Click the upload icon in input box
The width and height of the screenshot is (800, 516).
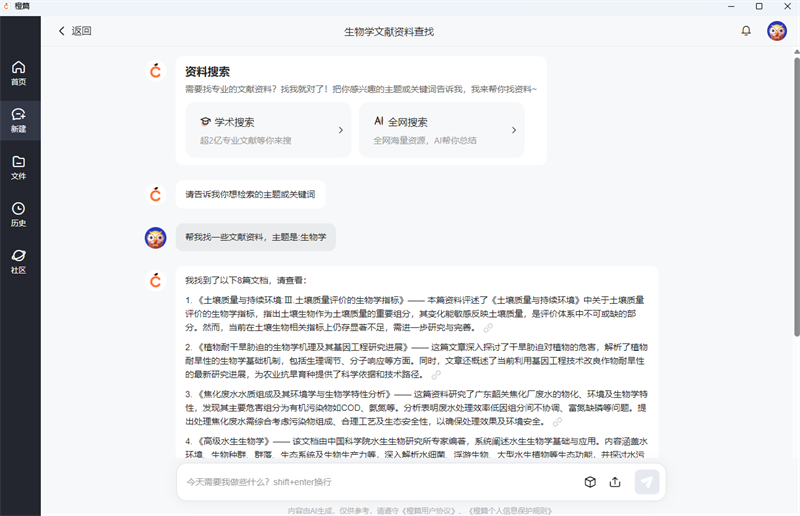click(615, 482)
